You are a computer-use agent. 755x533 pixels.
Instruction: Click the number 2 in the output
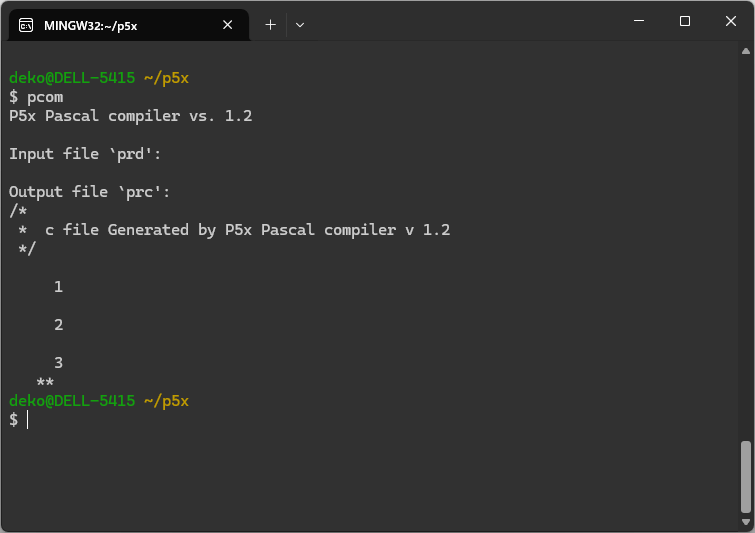[x=59, y=325]
